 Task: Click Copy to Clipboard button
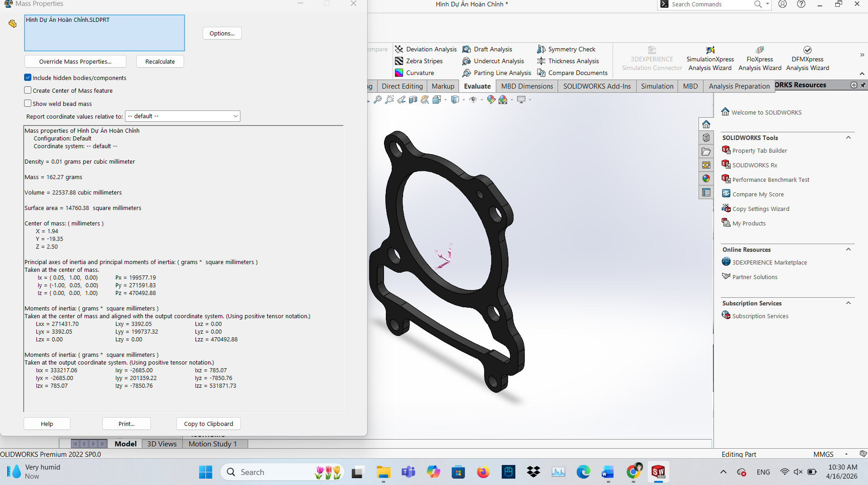[x=209, y=424]
